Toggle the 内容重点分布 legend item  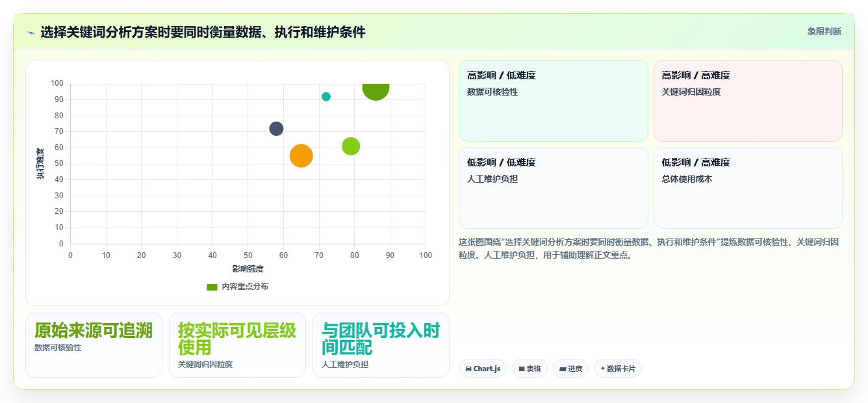237,287
